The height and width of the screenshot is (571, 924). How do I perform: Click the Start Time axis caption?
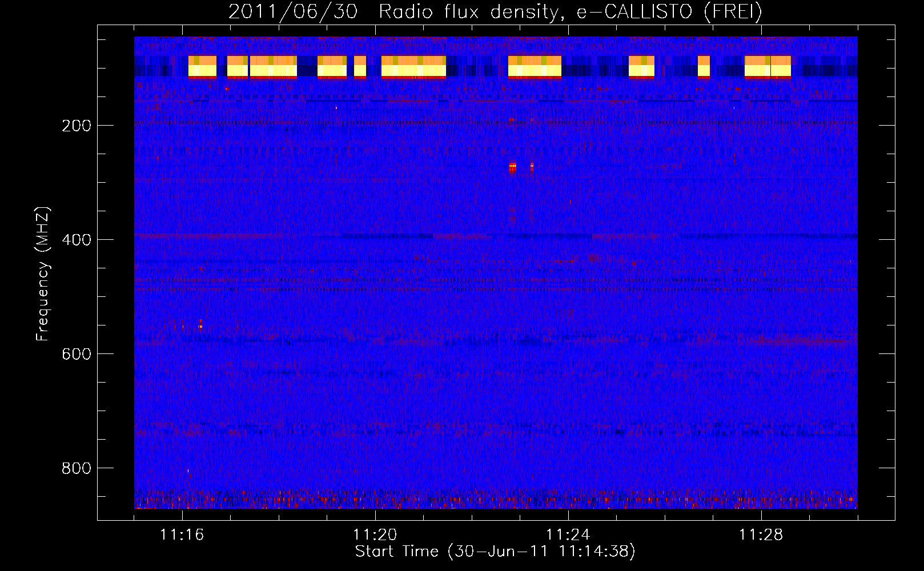click(495, 552)
